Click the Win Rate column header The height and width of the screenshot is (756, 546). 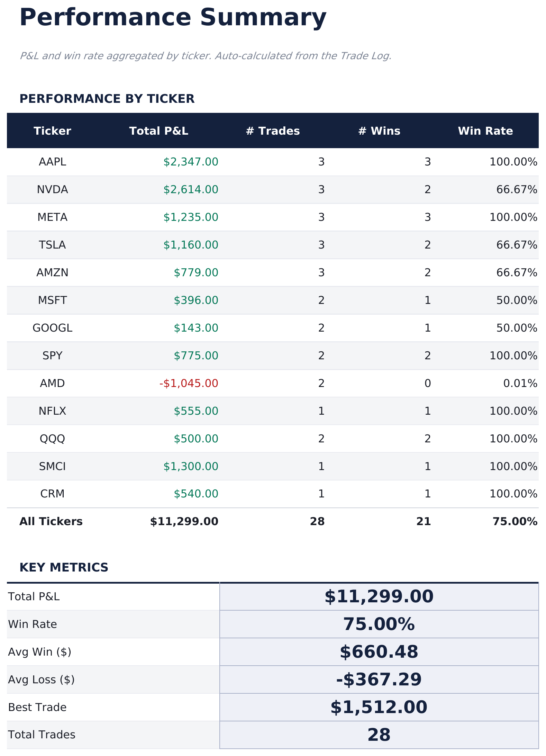point(485,131)
